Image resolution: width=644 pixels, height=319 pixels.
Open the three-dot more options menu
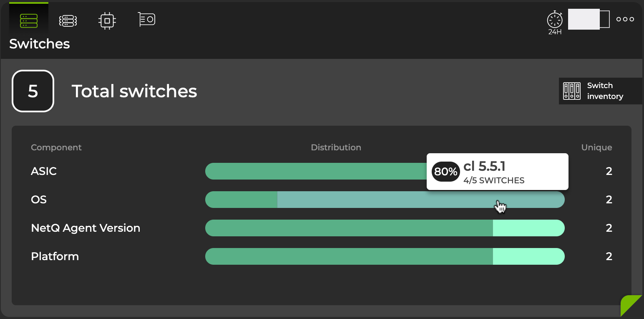(x=625, y=19)
